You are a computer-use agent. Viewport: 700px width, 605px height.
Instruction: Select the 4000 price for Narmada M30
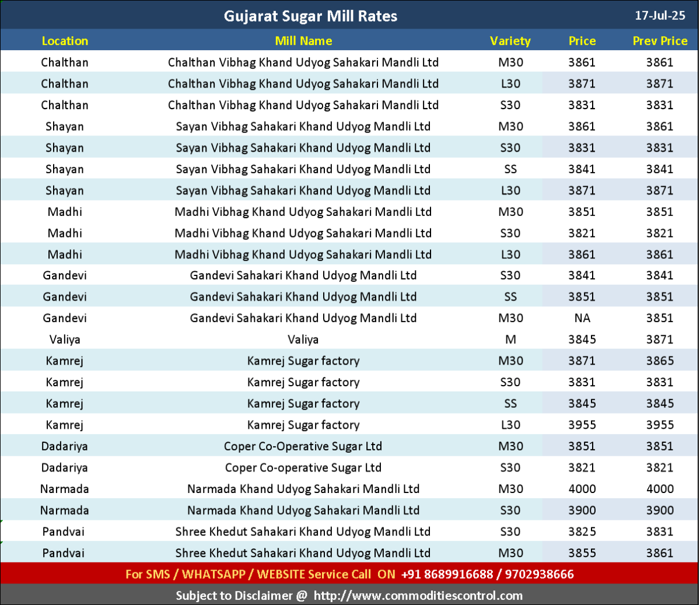[582, 489]
